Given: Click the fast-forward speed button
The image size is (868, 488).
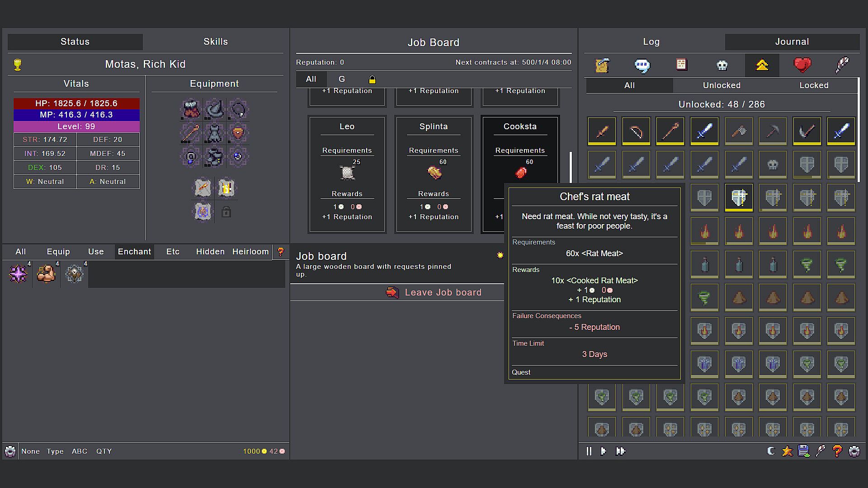Looking at the screenshot, I should click(x=620, y=451).
